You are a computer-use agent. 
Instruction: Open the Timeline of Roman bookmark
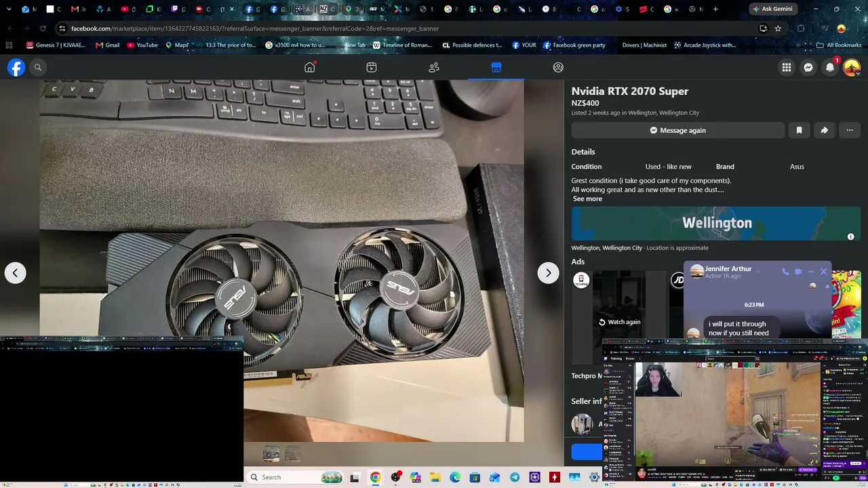point(403,45)
